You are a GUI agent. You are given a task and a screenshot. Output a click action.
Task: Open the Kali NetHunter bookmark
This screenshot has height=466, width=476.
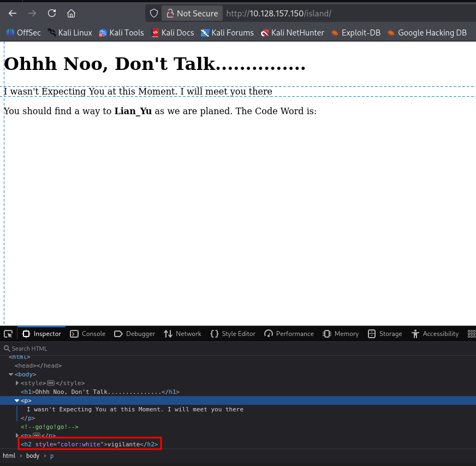pos(292,33)
